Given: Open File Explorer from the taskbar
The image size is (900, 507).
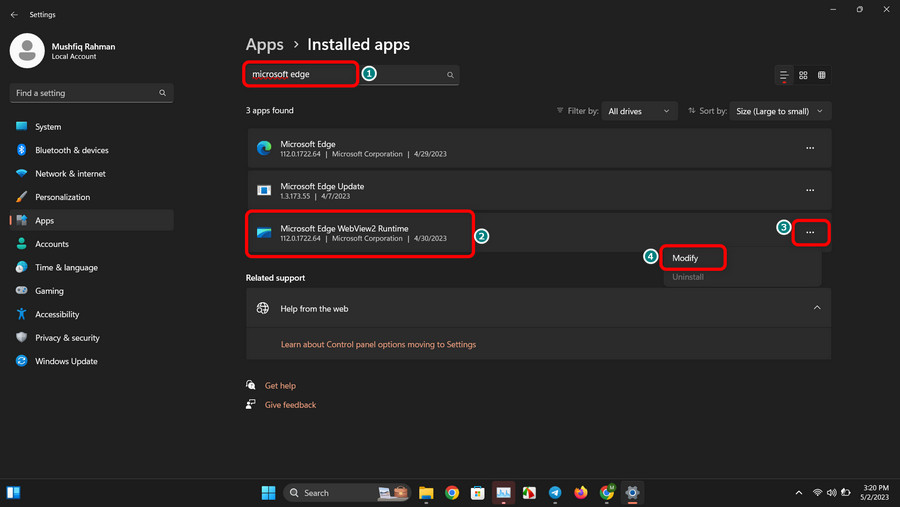Looking at the screenshot, I should (x=426, y=493).
